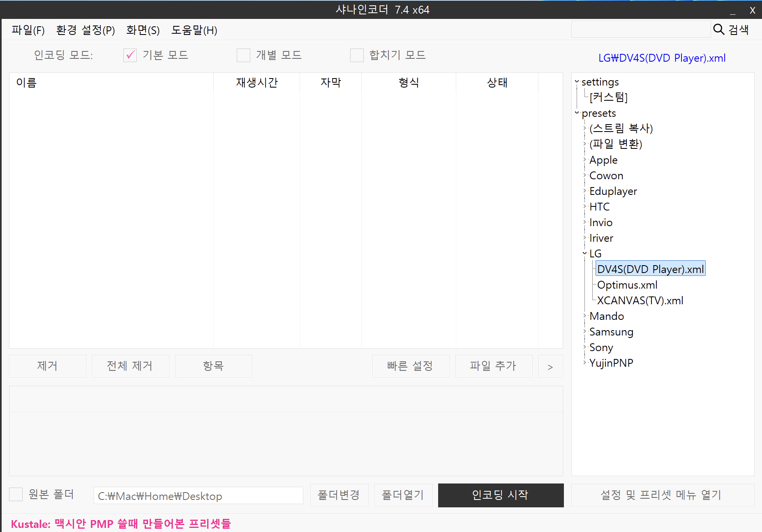The height and width of the screenshot is (532, 762).
Task: Expand the Samsung preset folder
Action: pos(584,331)
